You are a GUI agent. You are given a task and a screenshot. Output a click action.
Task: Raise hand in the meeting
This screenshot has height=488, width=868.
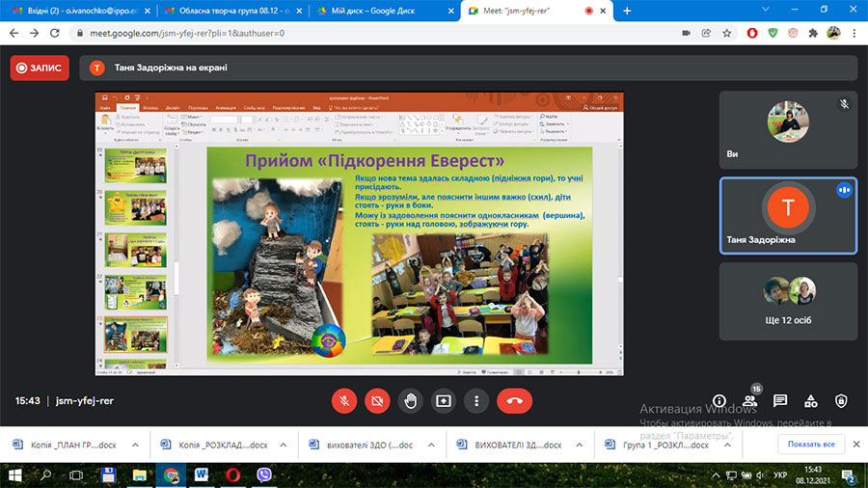(x=410, y=400)
